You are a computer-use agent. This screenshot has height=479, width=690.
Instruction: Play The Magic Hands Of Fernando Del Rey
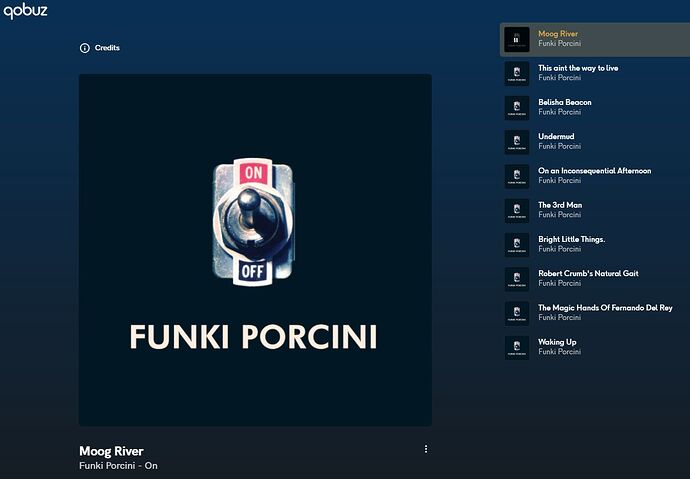point(605,307)
